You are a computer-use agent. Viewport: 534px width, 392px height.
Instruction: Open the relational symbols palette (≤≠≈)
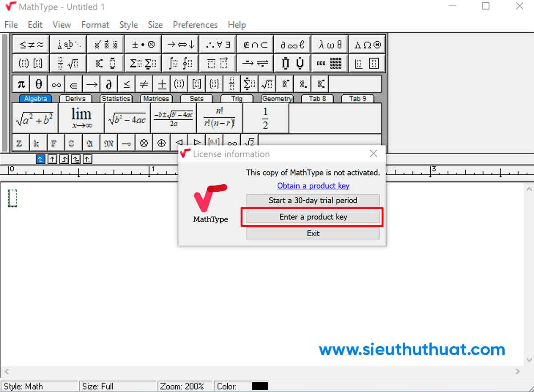[x=31, y=44]
